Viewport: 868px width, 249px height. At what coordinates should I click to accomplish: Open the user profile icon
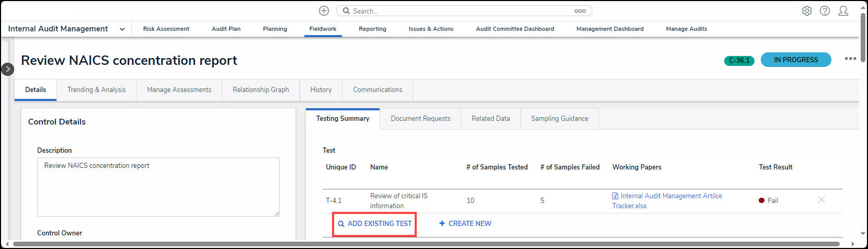pos(843,11)
